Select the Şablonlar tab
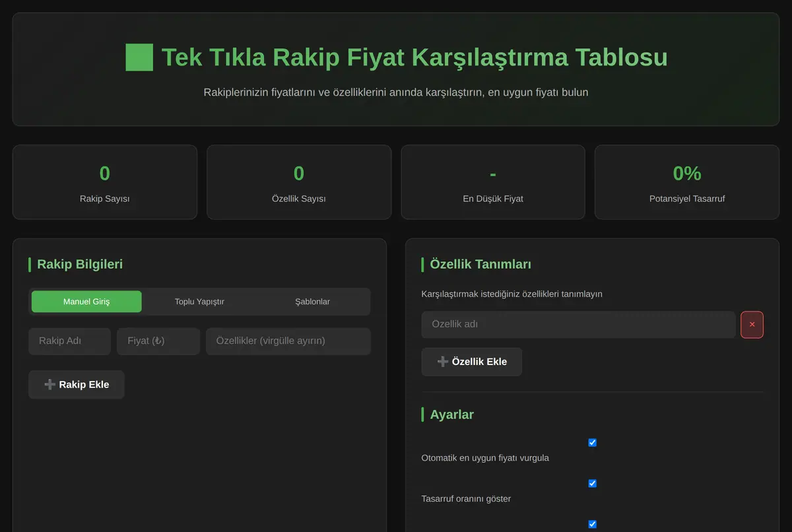This screenshot has width=792, height=532. pos(312,302)
